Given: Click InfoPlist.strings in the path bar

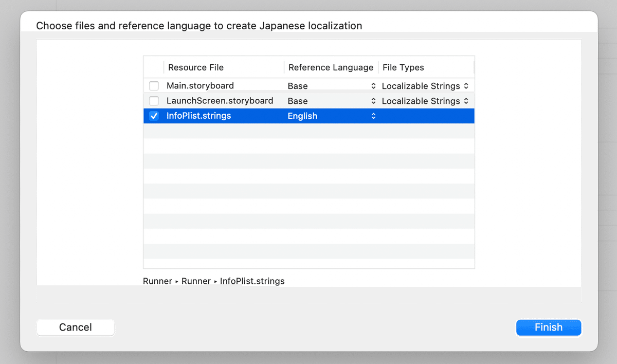Looking at the screenshot, I should 252,281.
